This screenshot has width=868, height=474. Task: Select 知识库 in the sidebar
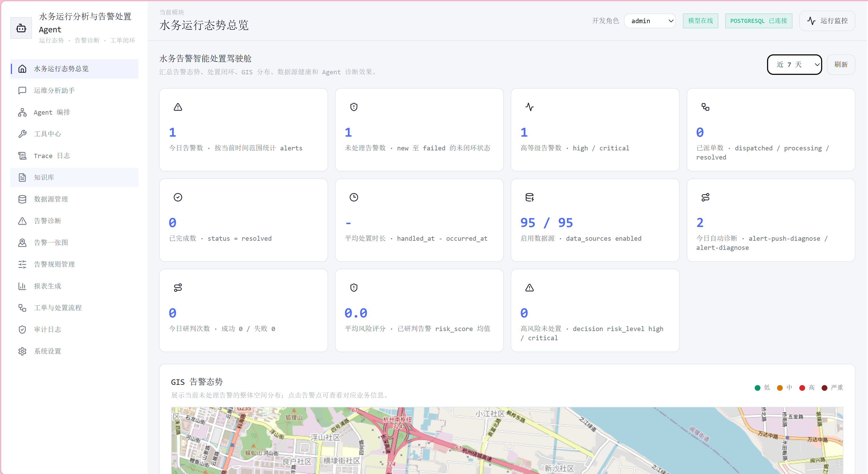tap(74, 178)
